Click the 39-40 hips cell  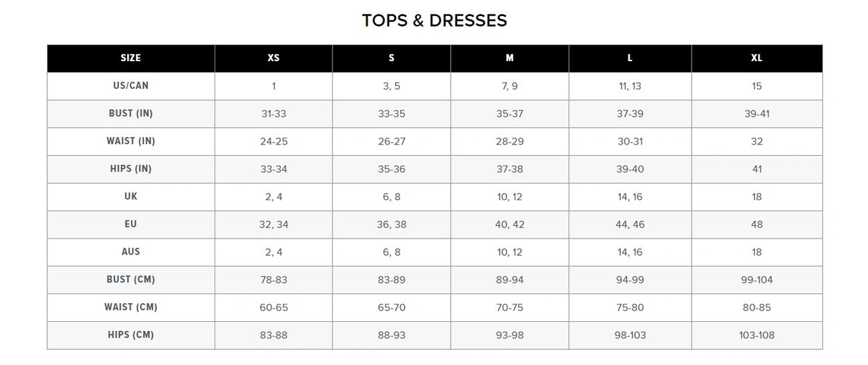click(x=630, y=169)
